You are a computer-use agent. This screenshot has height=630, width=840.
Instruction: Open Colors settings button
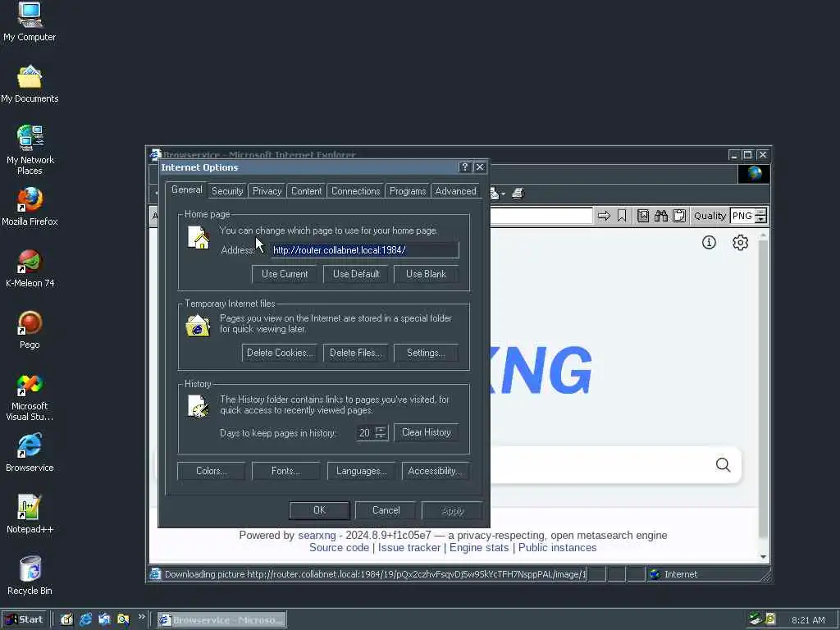[x=211, y=471]
